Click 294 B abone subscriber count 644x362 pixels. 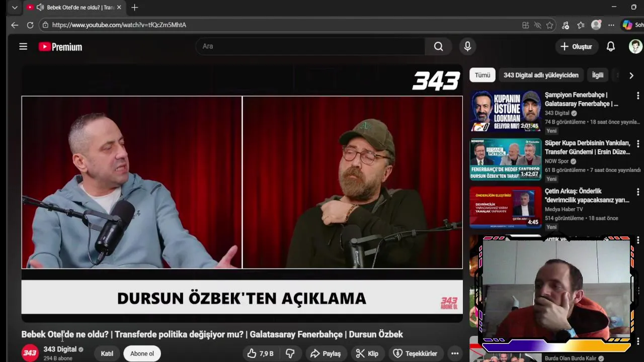click(x=58, y=358)
